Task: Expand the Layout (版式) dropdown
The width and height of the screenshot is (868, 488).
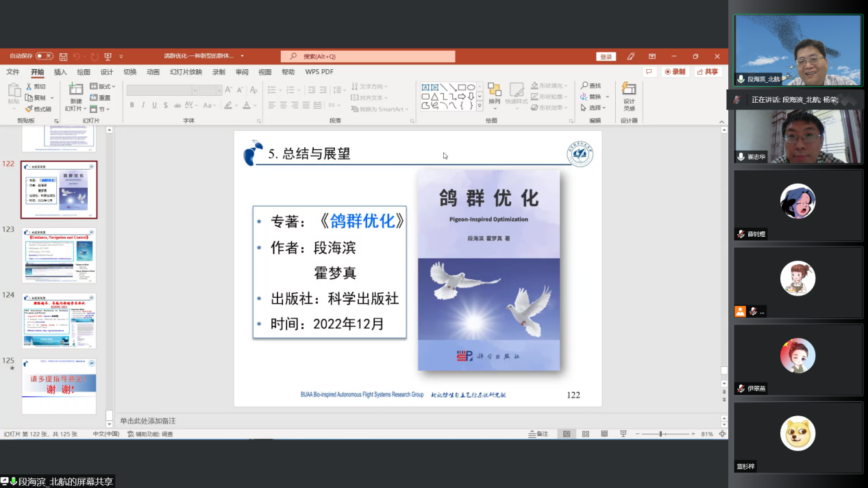Action: tap(103, 87)
